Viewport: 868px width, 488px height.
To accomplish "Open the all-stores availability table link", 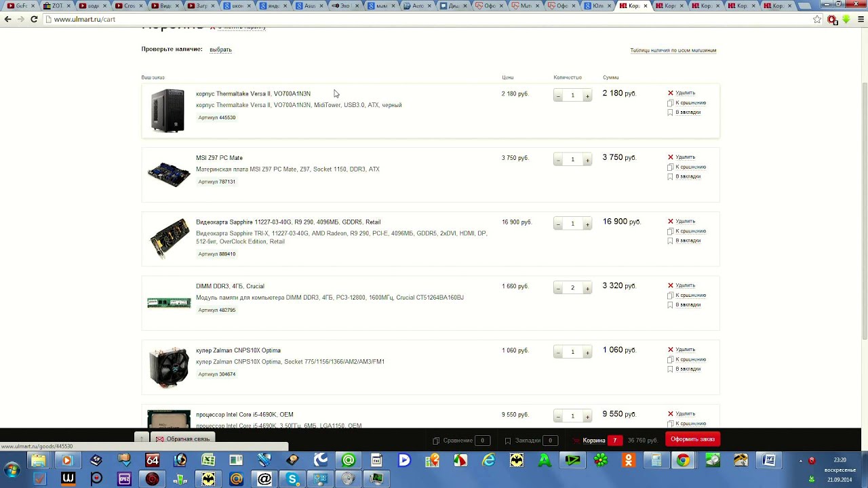I will coord(673,50).
